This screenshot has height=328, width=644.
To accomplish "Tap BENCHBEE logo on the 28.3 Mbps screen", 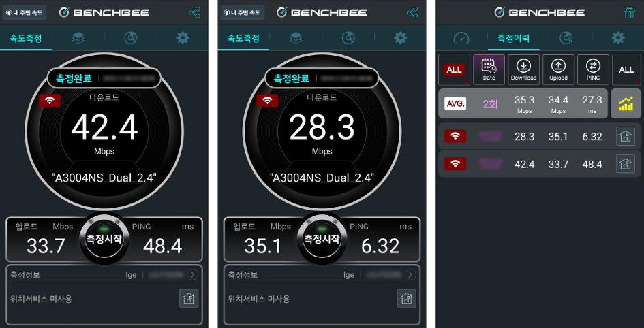I will coord(322,12).
